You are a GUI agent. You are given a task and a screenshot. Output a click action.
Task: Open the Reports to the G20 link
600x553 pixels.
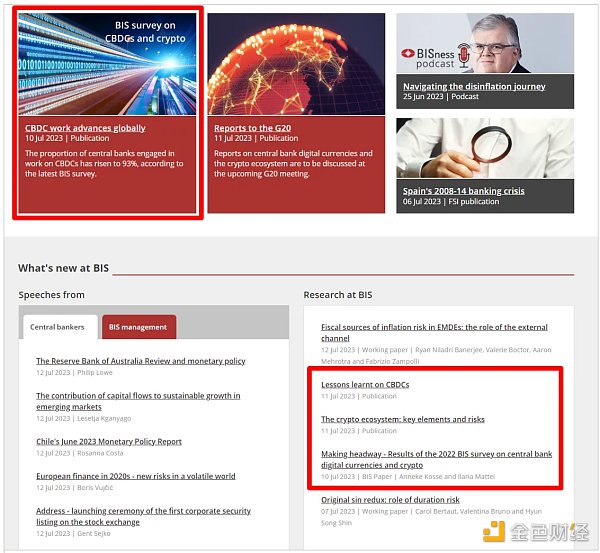point(252,128)
